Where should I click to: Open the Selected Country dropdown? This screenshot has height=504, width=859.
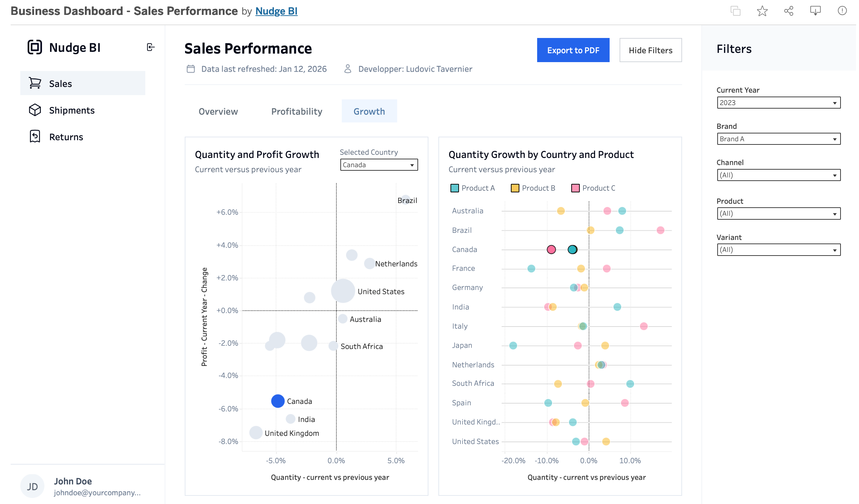pos(379,165)
